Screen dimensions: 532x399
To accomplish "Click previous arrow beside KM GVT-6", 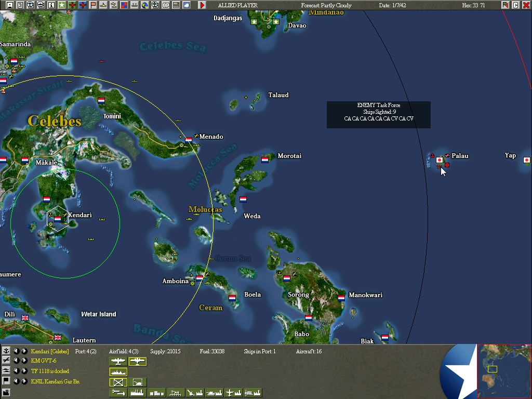I will 16,361.
